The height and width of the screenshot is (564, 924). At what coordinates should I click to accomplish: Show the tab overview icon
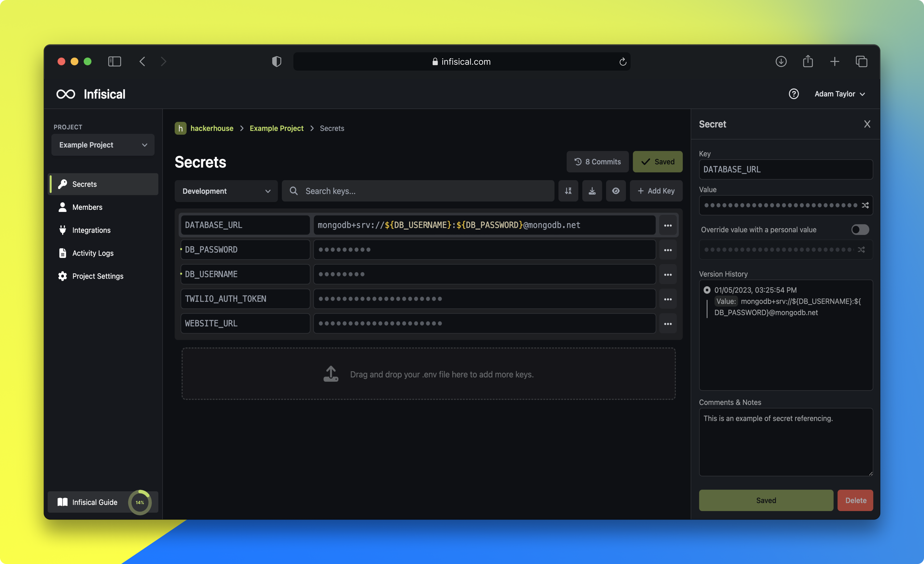click(x=861, y=61)
